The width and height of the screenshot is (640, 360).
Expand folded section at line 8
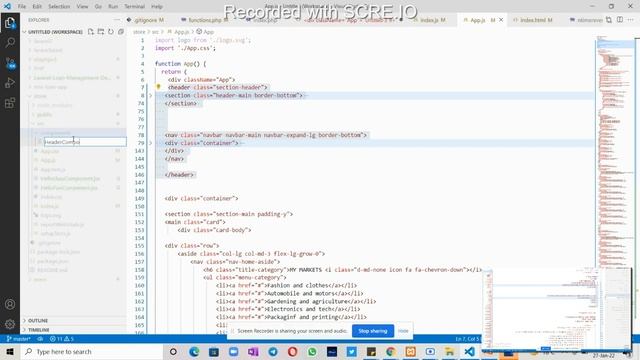coord(151,95)
